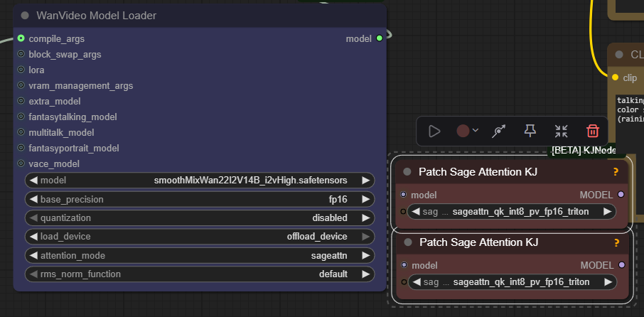
Task: Advance rms_norm_function with right arrow
Action: pos(365,274)
